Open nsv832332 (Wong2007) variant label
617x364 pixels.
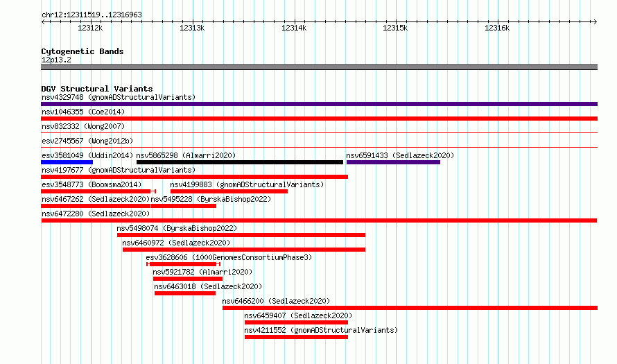(x=83, y=126)
